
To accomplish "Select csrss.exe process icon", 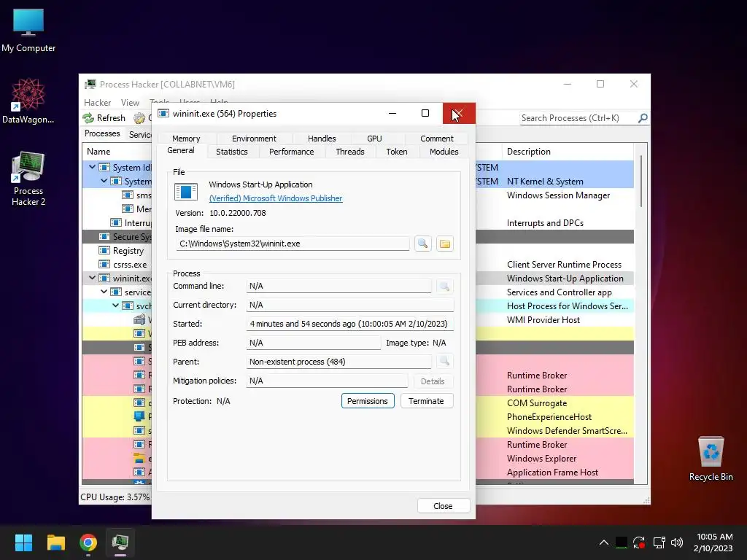I will pos(104,264).
